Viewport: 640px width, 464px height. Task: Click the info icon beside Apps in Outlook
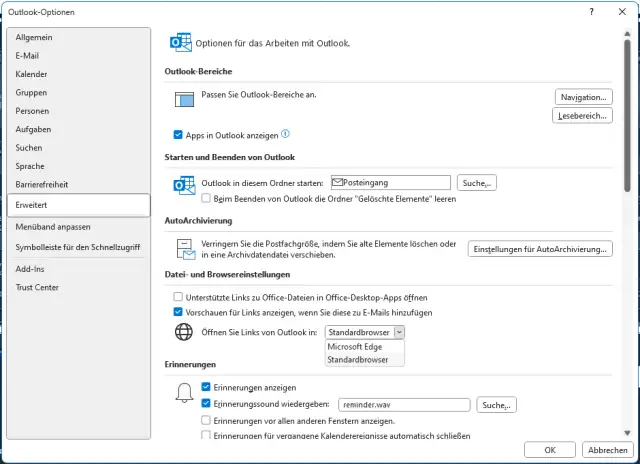(286, 133)
